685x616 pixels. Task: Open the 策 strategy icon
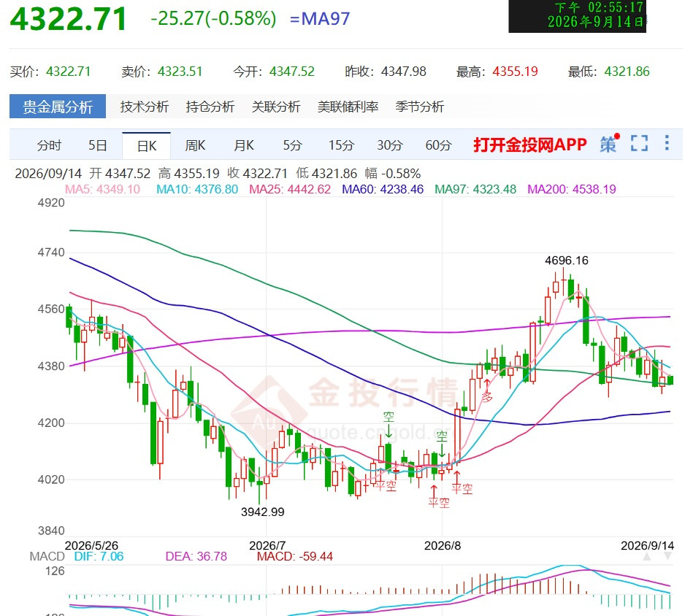[609, 144]
